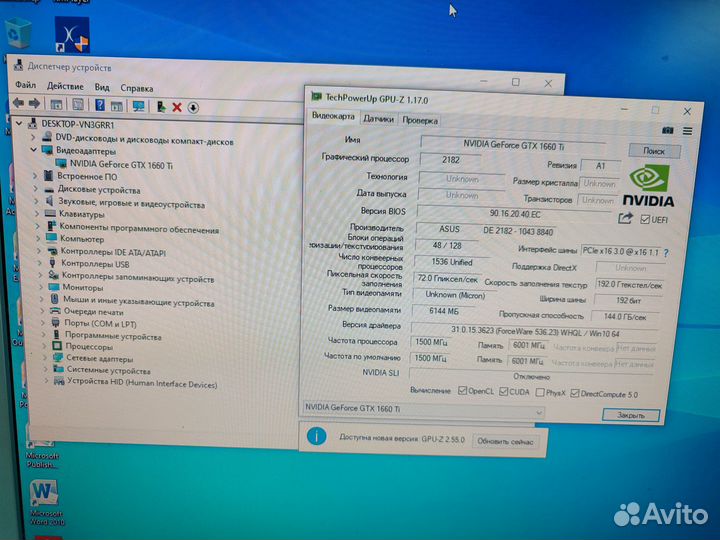This screenshot has height=540, width=720.
Task: Take GPU-Z screenshot with camera icon
Action: coord(668,130)
